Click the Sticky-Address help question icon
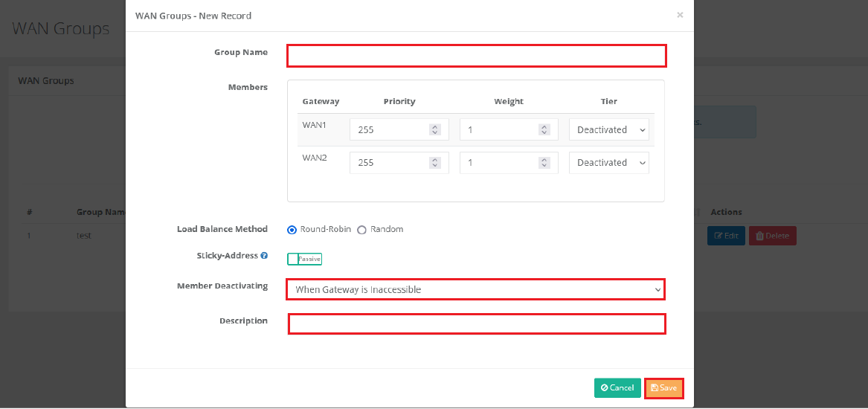This screenshot has height=409, width=868. tap(264, 256)
